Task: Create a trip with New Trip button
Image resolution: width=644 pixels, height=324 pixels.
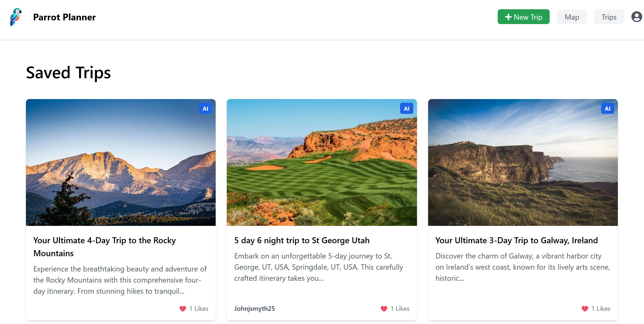Action: click(523, 17)
